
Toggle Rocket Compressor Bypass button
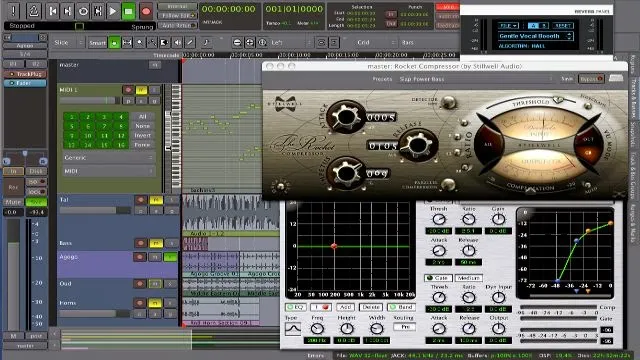pyautogui.click(x=591, y=79)
